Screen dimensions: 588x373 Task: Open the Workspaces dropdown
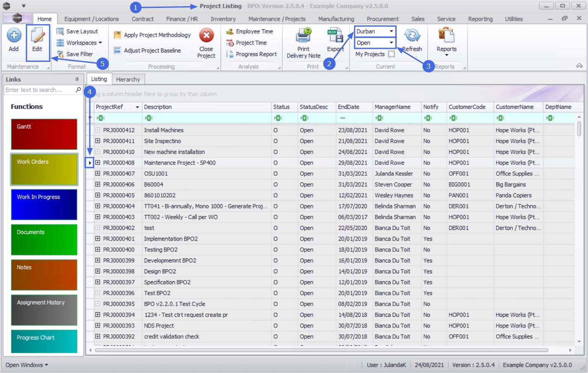[x=79, y=43]
